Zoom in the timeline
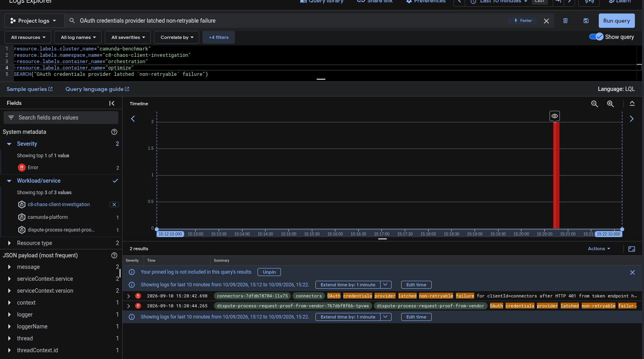This screenshot has width=644, height=359. [x=610, y=104]
